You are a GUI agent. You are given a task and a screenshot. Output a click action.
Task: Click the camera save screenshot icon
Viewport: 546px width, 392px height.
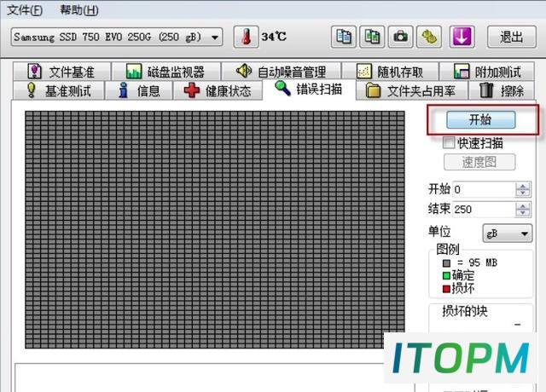click(401, 37)
